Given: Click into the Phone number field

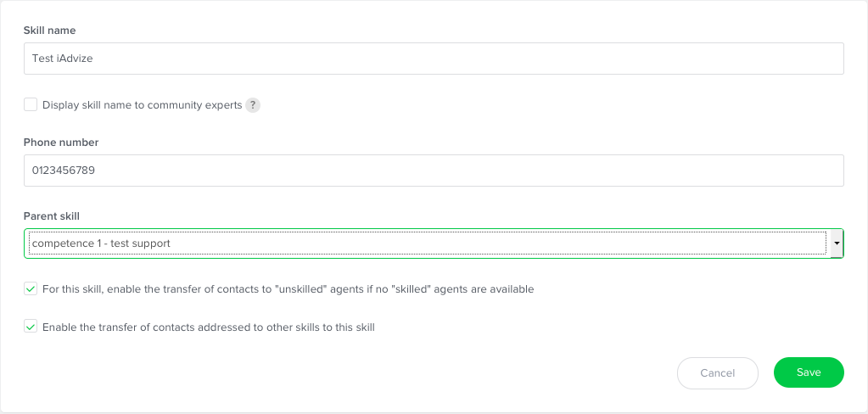Looking at the screenshot, I should pos(433,171).
